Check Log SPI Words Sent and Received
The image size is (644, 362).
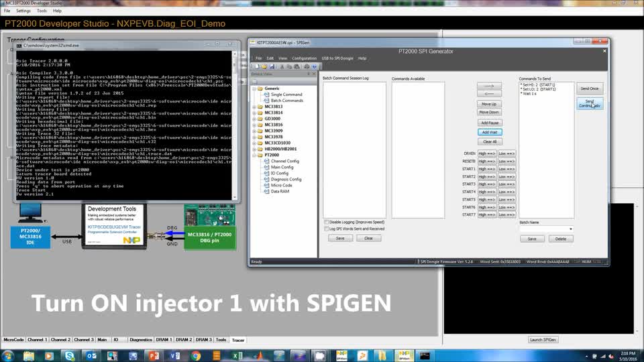(x=327, y=229)
